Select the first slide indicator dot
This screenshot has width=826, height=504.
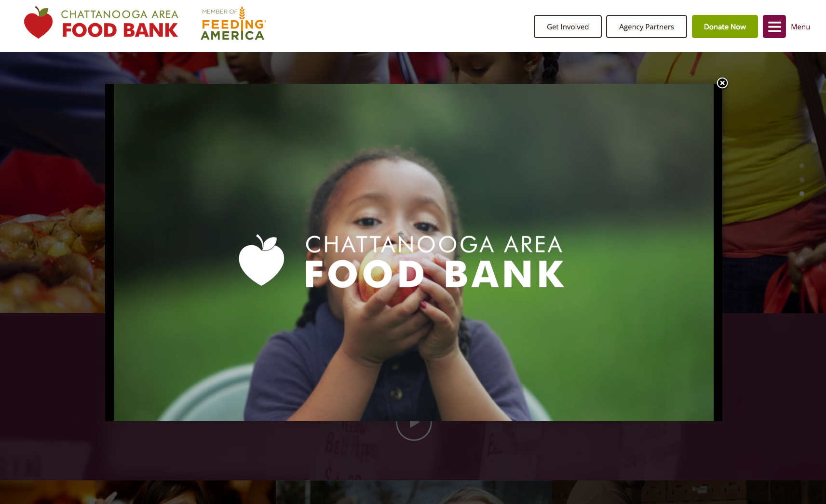pyautogui.click(x=801, y=166)
